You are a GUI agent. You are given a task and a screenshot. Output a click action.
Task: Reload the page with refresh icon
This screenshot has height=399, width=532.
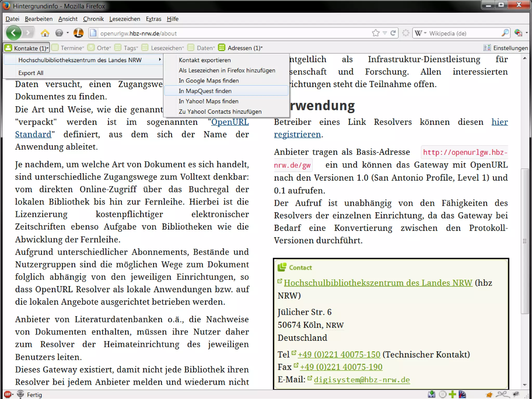tap(393, 33)
